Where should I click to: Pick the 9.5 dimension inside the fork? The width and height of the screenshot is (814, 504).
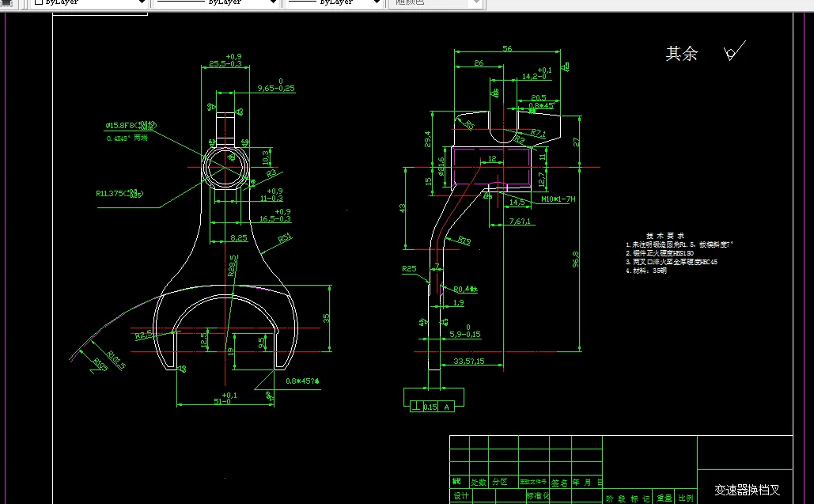(262, 343)
